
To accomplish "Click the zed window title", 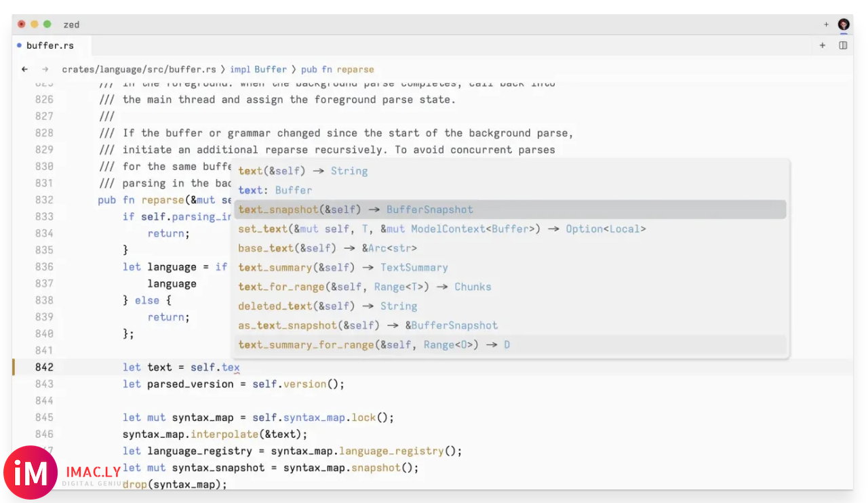I will click(71, 24).
